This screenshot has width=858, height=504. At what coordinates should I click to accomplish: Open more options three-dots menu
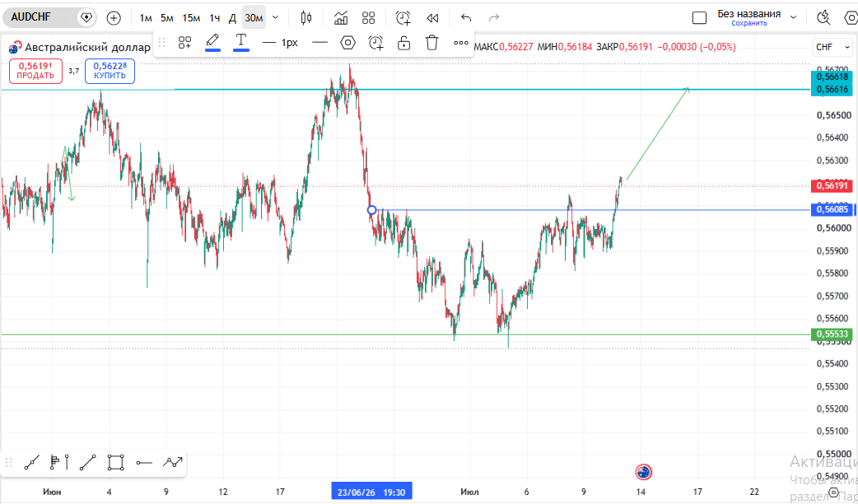pos(461,42)
